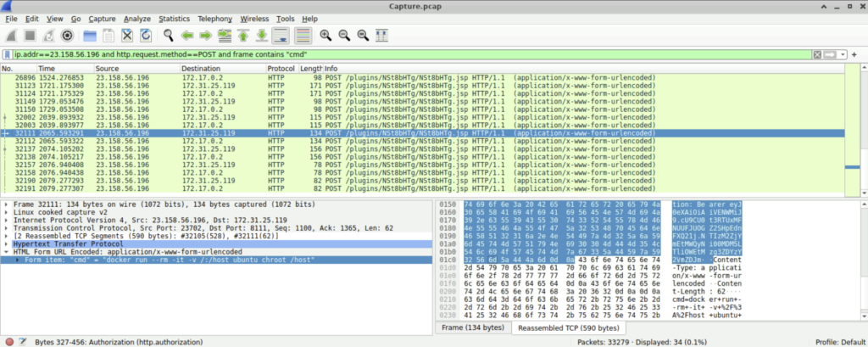Click the open capture file icon
This screenshot has width=868, height=347.
(x=88, y=36)
